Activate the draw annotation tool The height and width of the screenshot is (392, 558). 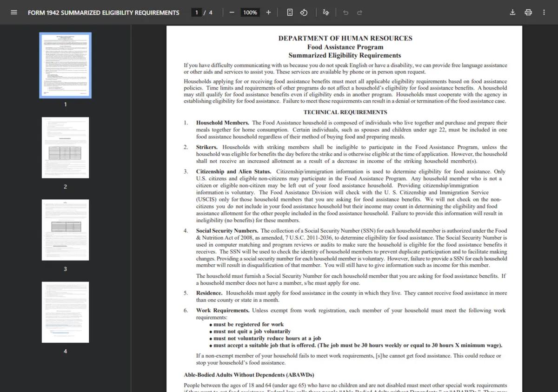click(325, 13)
